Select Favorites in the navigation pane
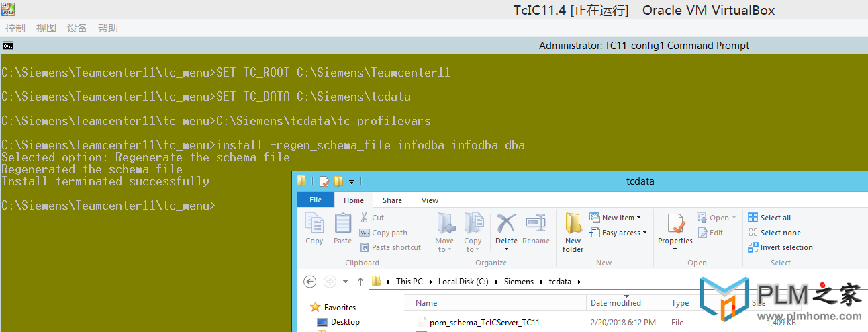The height and width of the screenshot is (332, 868). [340, 307]
